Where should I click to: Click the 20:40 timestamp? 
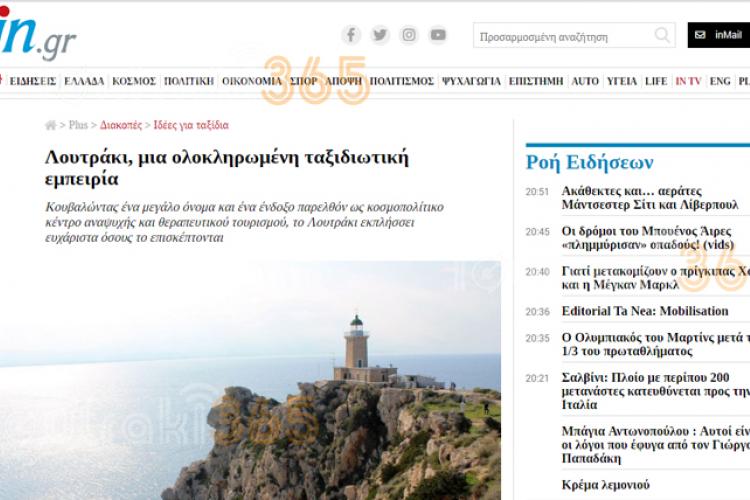point(537,272)
